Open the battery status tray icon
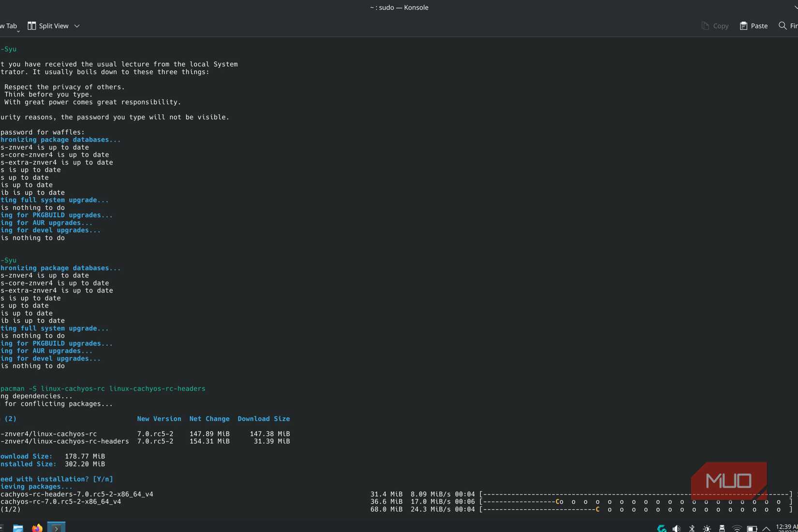Viewport: 798px width, 532px height. (x=752, y=529)
